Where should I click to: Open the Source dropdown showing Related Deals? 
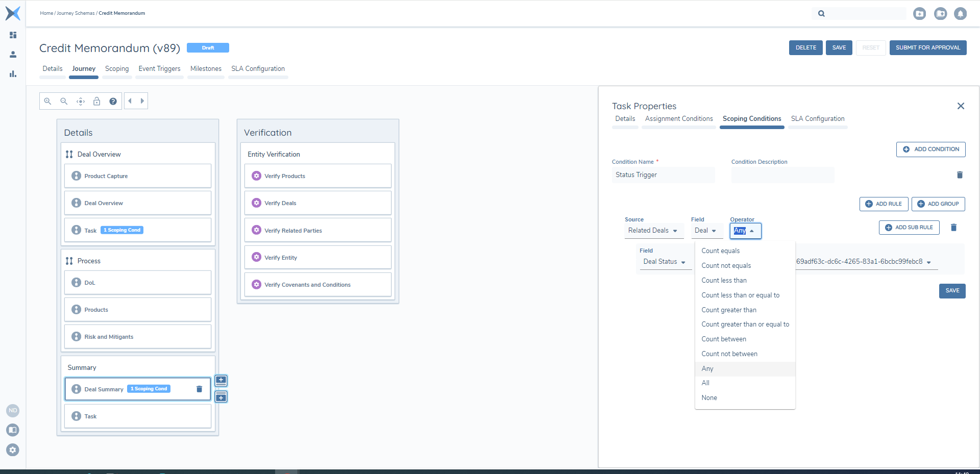[x=653, y=231]
